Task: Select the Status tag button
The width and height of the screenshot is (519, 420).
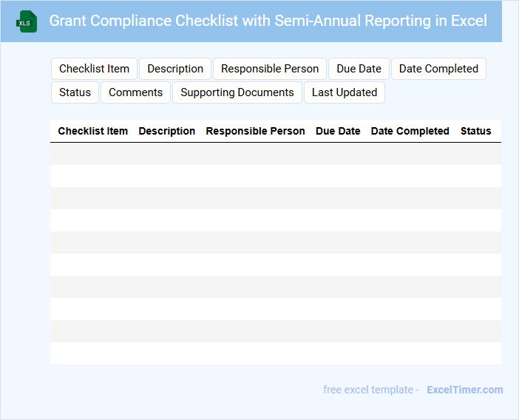Action: pyautogui.click(x=75, y=92)
